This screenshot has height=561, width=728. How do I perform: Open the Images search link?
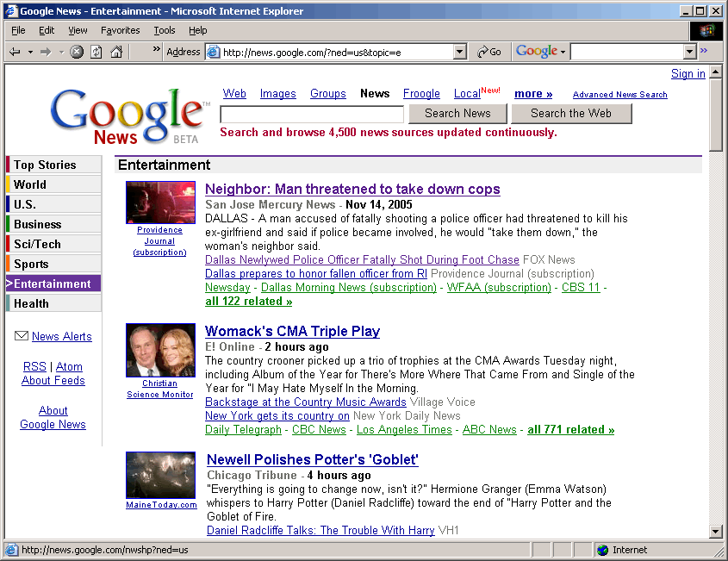(x=277, y=93)
